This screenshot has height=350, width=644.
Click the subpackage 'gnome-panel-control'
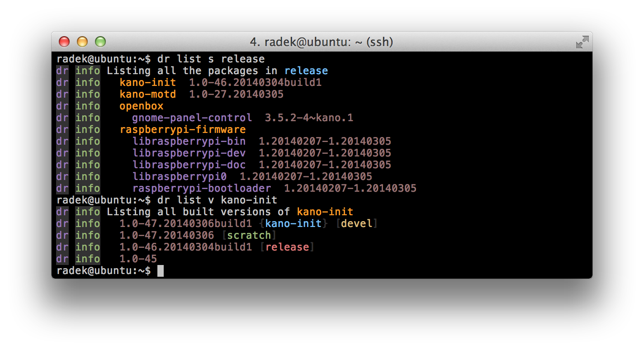(192, 118)
